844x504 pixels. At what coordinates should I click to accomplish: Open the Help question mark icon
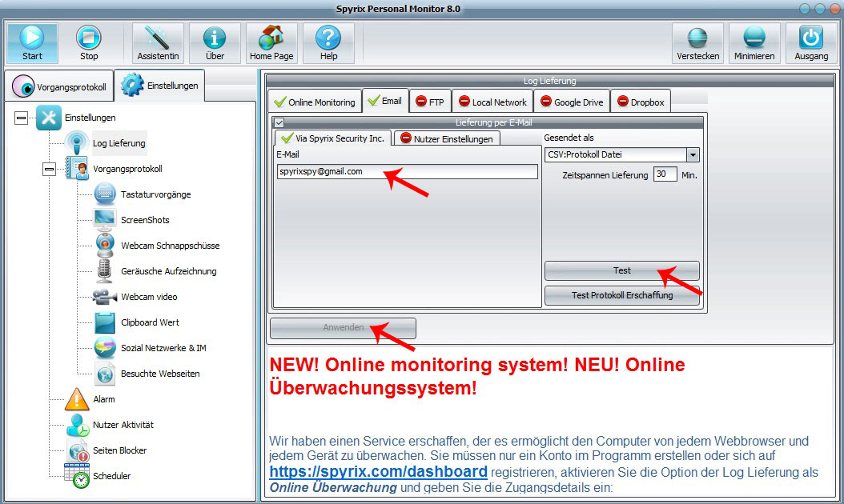click(328, 38)
